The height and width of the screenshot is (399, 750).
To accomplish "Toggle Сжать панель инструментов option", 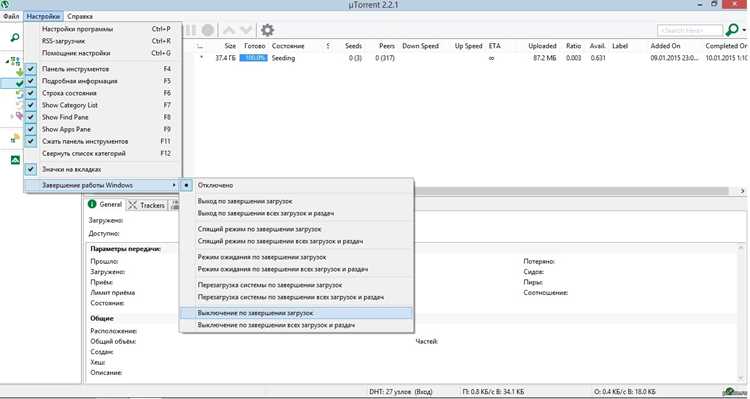I will 103,141.
